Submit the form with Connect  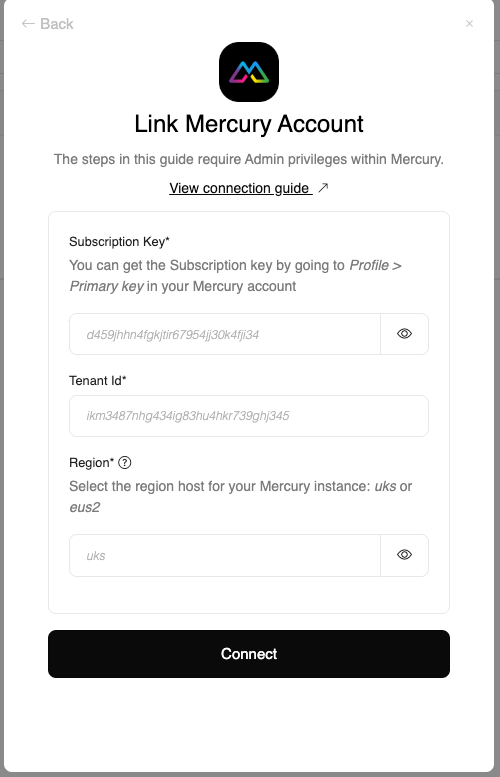(249, 654)
